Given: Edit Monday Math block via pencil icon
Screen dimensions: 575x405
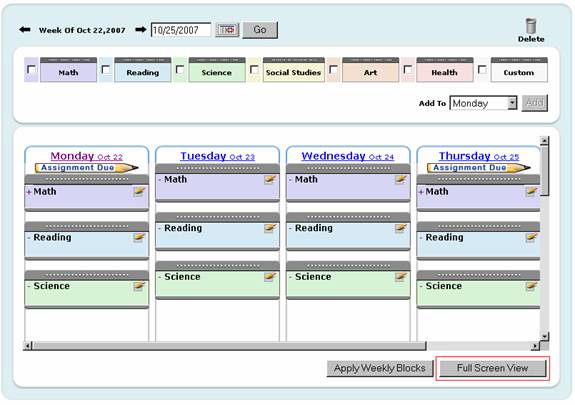Looking at the screenshot, I should click(x=139, y=191).
